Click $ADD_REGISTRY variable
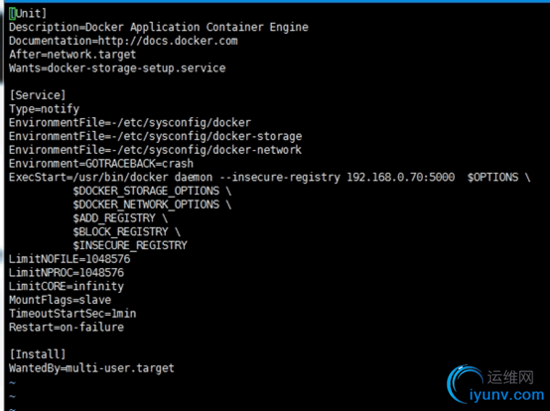Image resolution: width=550 pixels, height=411 pixels. [114, 218]
